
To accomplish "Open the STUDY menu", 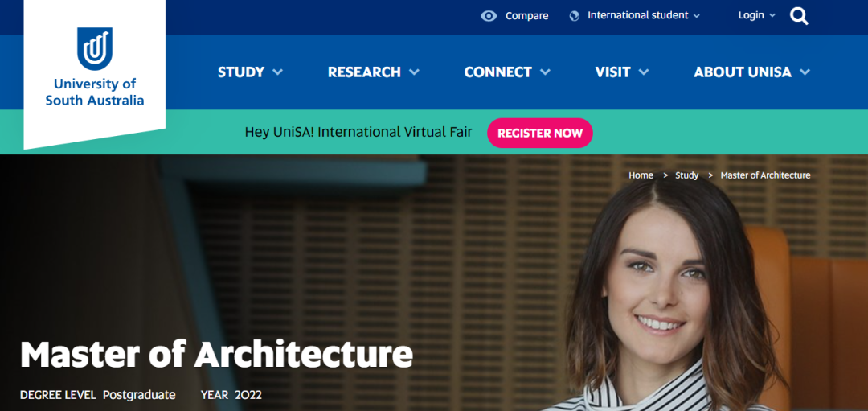I will click(x=250, y=72).
